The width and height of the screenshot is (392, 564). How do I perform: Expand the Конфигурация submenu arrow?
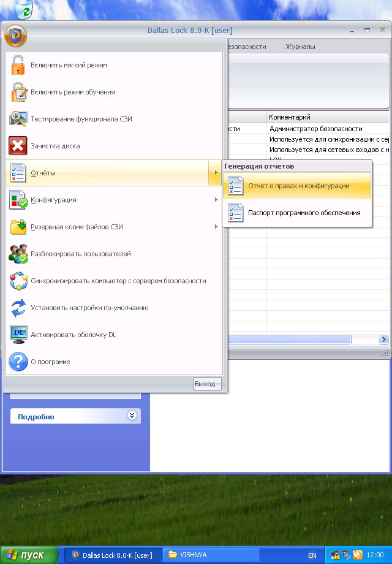(216, 200)
